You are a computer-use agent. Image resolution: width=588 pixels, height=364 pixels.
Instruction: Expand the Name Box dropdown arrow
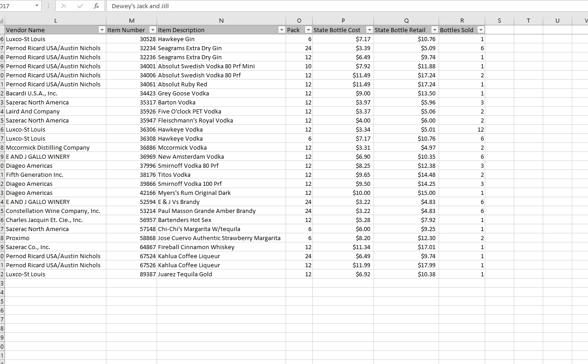click(x=37, y=6)
